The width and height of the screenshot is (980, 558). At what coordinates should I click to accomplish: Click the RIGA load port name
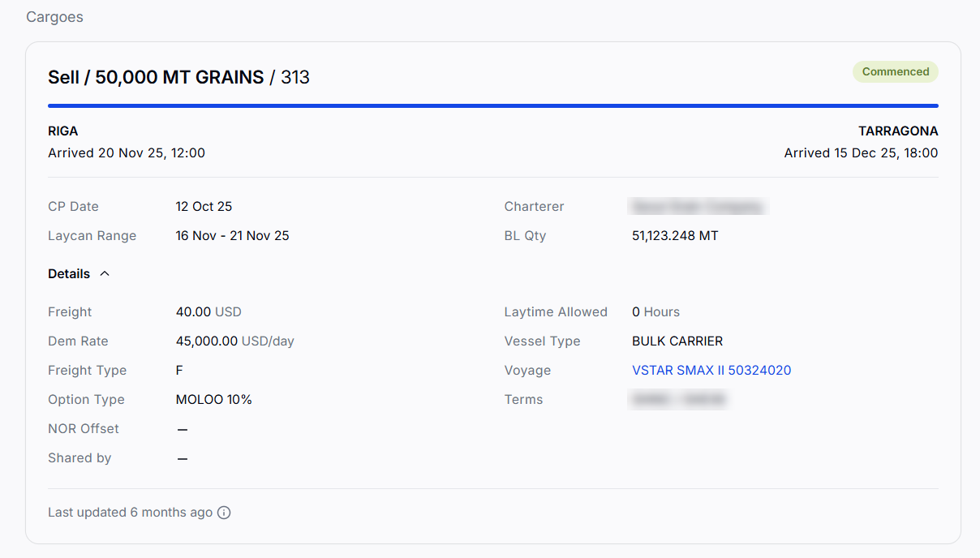tap(63, 131)
